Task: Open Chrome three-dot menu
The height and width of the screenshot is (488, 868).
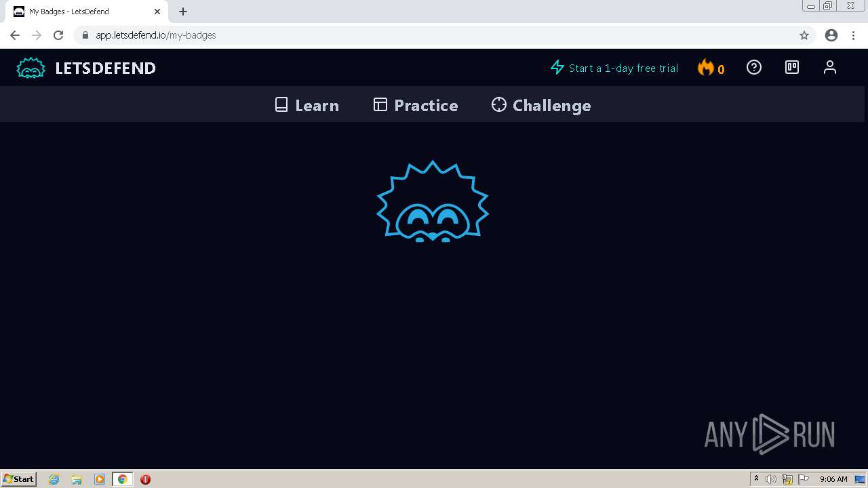Action: click(x=853, y=35)
